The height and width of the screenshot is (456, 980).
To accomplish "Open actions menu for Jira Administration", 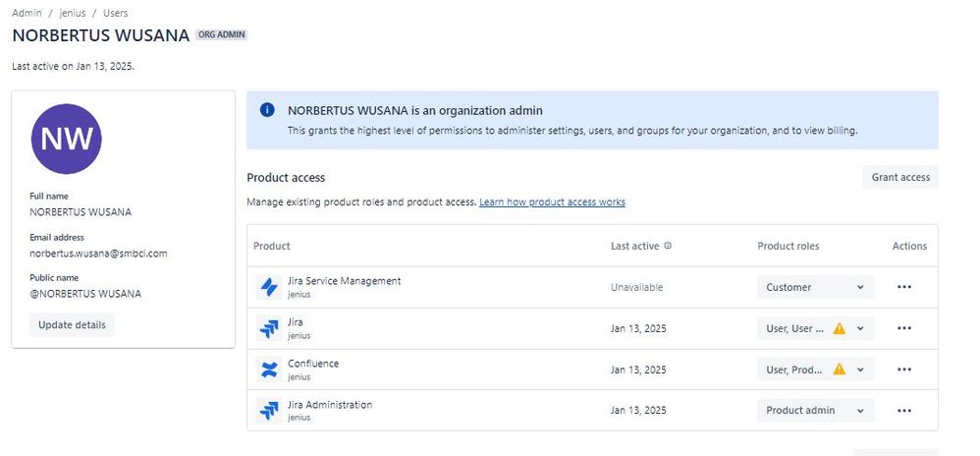I will coord(903,411).
